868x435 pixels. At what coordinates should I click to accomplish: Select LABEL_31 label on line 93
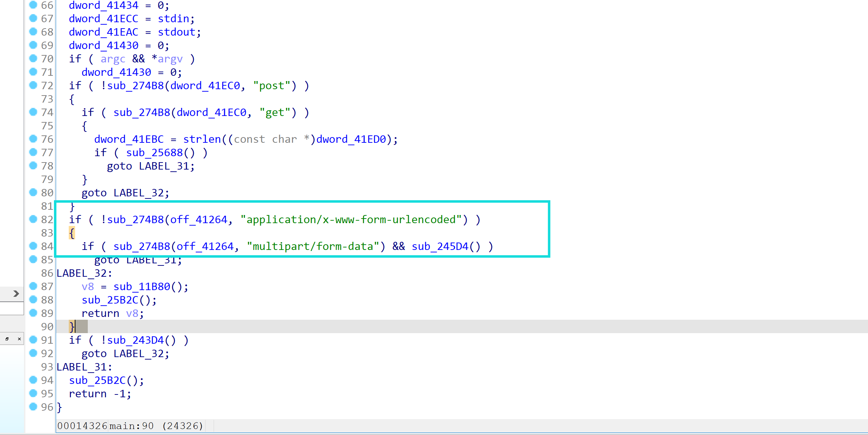(x=85, y=367)
